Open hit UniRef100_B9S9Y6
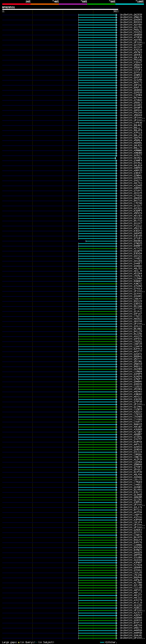The image size is (146, 644). tap(131, 22)
